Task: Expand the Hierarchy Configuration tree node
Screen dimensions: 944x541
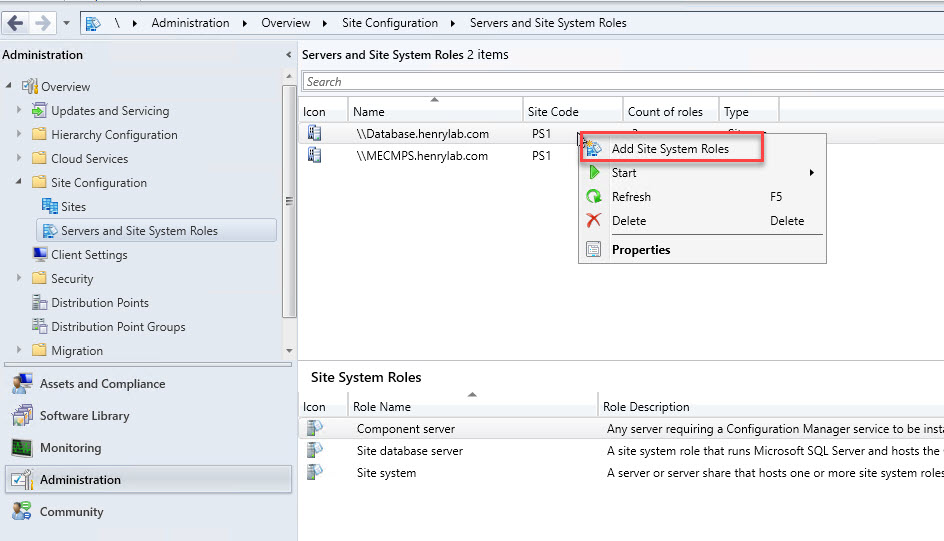Action: pyautogui.click(x=19, y=135)
